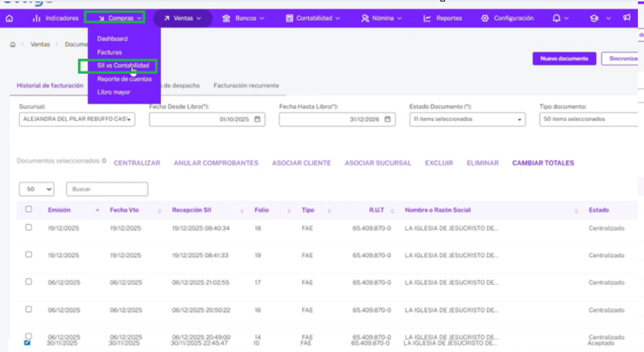Open calendar icon in Fecha Hasta Libro

tap(387, 119)
